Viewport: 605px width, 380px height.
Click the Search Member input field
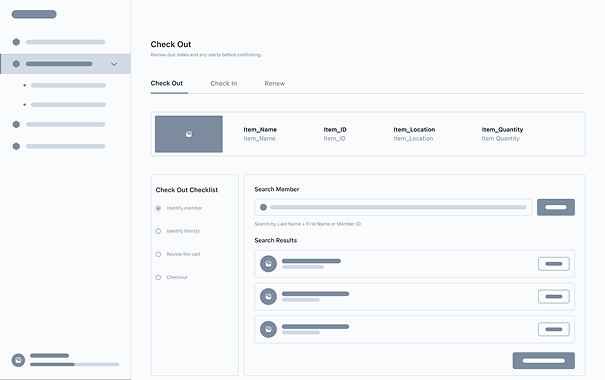click(393, 207)
